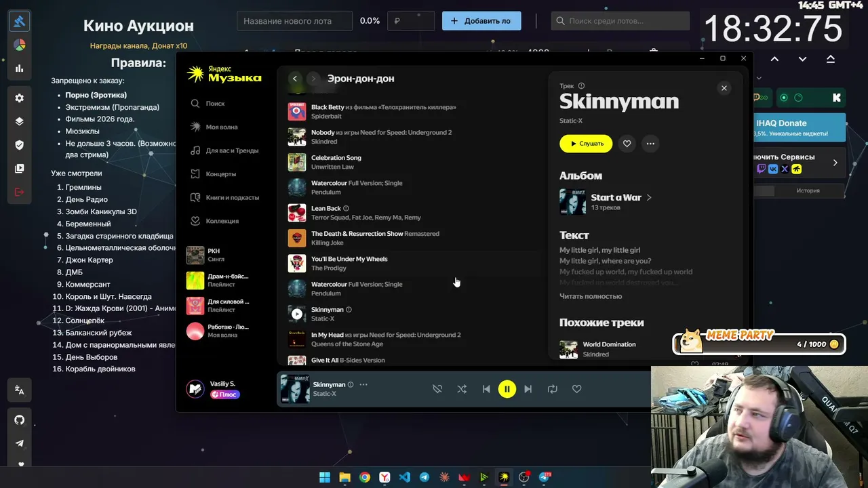Open Для вас и Тренды section
Viewport: 868px width, 488px height.
click(x=224, y=150)
